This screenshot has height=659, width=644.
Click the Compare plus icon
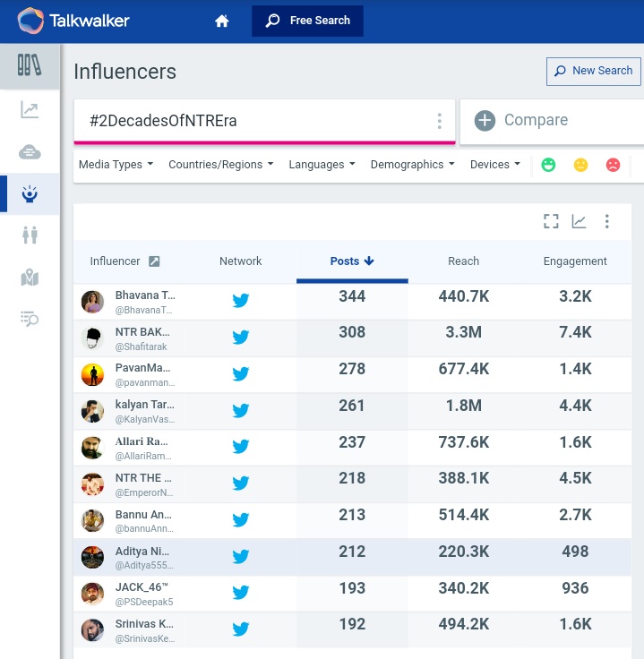485,121
